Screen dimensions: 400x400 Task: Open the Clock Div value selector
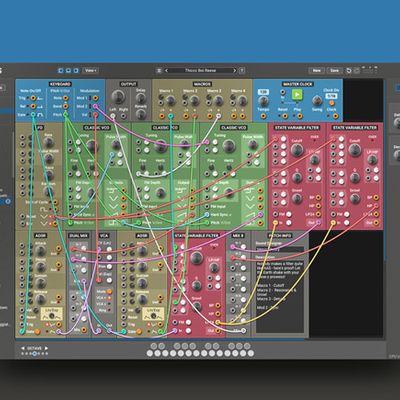click(x=331, y=96)
